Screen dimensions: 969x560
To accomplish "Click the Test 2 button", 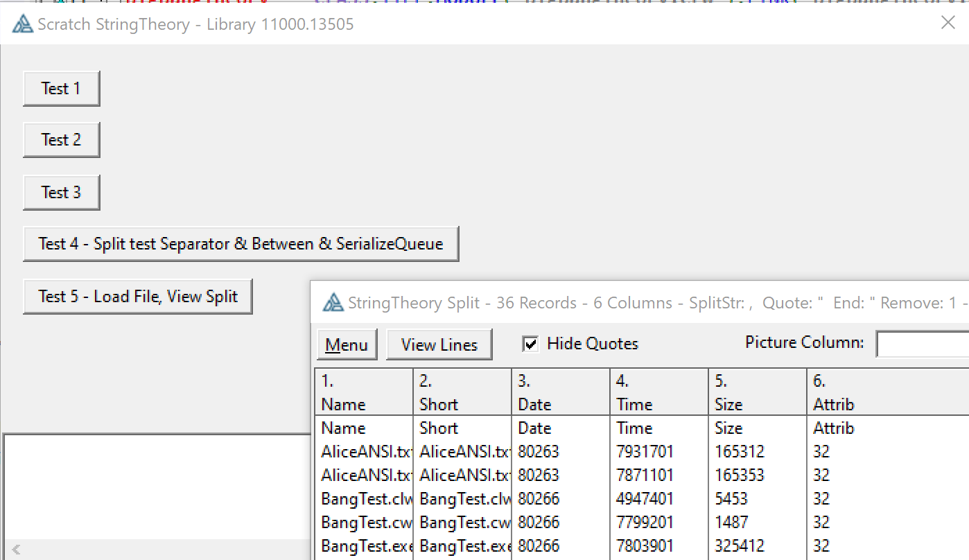I will click(62, 140).
